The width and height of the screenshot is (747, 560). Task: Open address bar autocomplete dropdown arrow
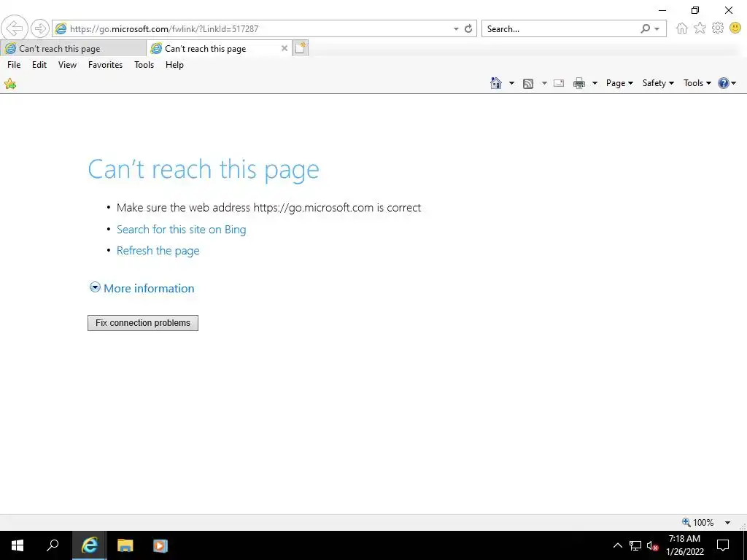click(456, 29)
